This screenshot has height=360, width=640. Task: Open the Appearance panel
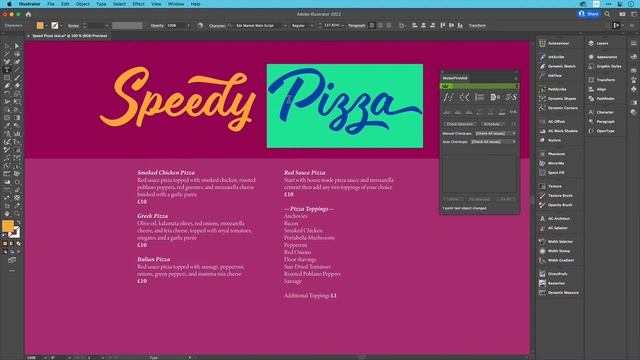point(603,57)
